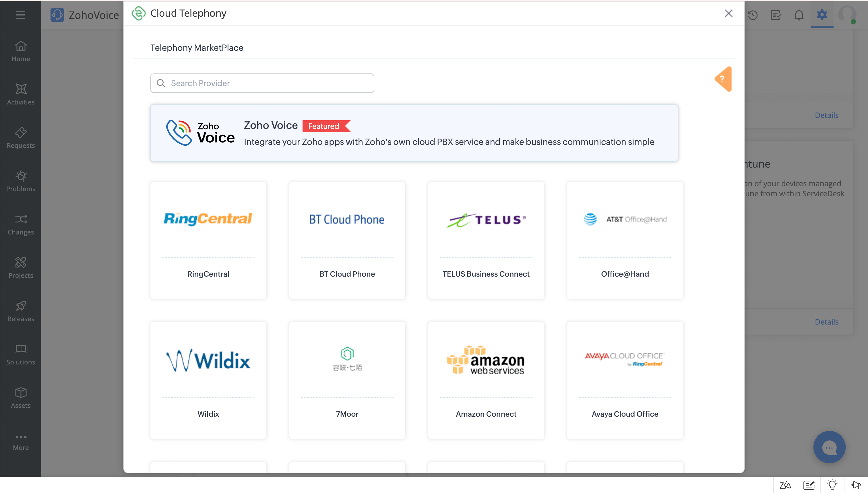The height and width of the screenshot is (493, 868).
Task: Click the Search Provider field
Action: (262, 83)
